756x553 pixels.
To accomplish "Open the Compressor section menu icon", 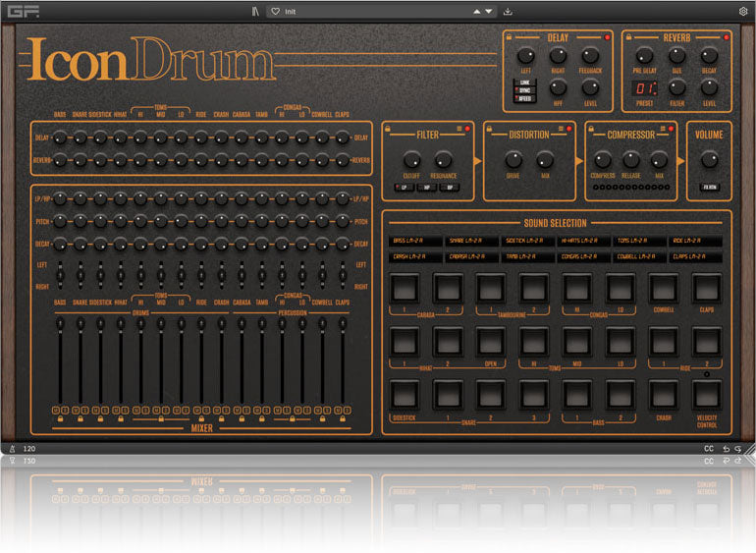I will [663, 129].
